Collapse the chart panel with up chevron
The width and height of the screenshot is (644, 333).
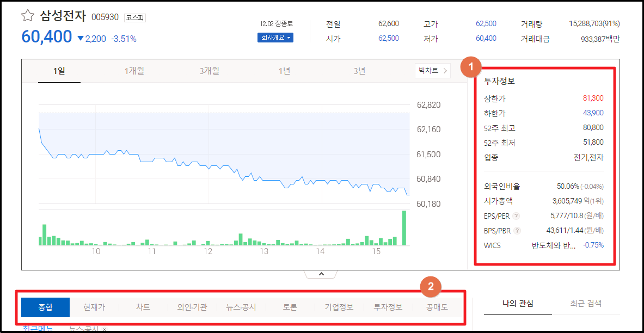(322, 274)
